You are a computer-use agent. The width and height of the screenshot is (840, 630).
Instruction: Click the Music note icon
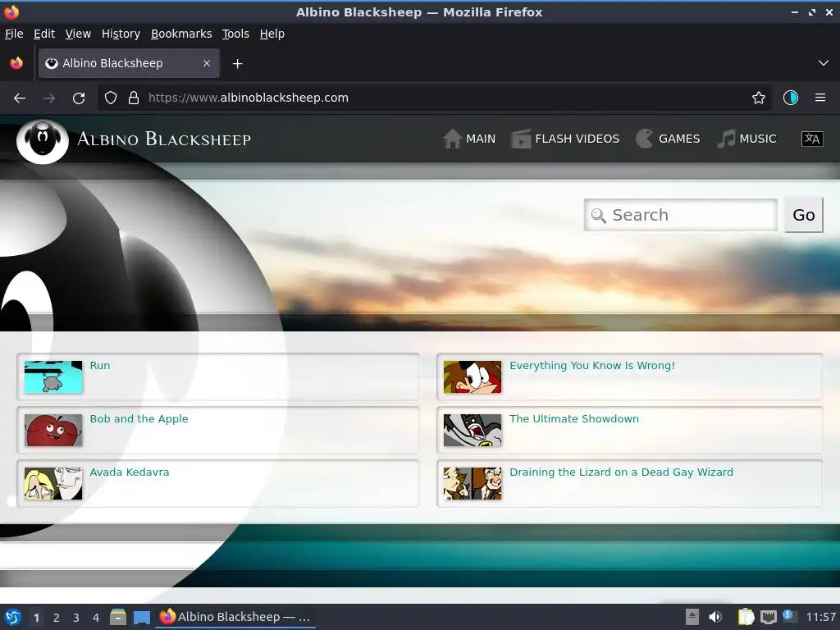(726, 139)
